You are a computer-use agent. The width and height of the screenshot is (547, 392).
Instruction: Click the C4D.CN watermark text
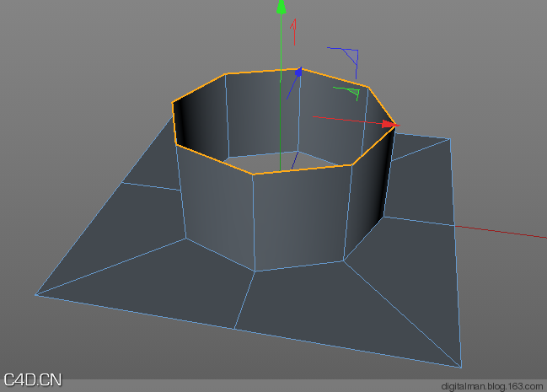click(32, 379)
